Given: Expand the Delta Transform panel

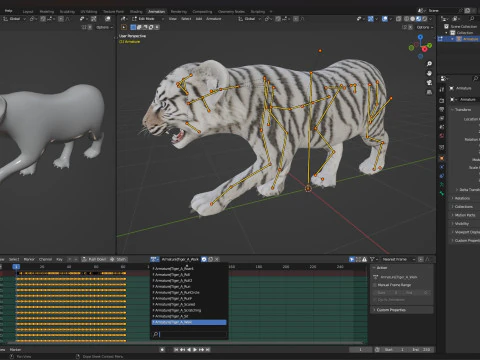Looking at the screenshot, I should [468, 190].
